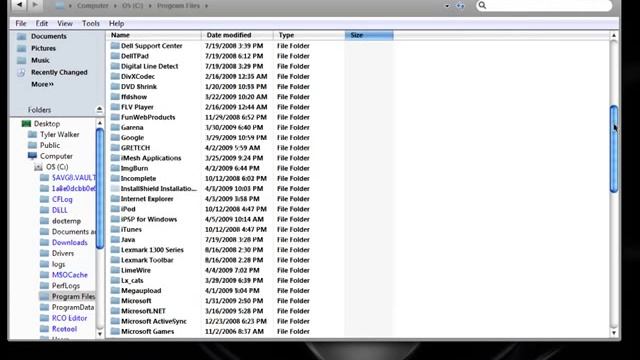
Task: Click the search magnifier icon
Action: click(x=482, y=5)
